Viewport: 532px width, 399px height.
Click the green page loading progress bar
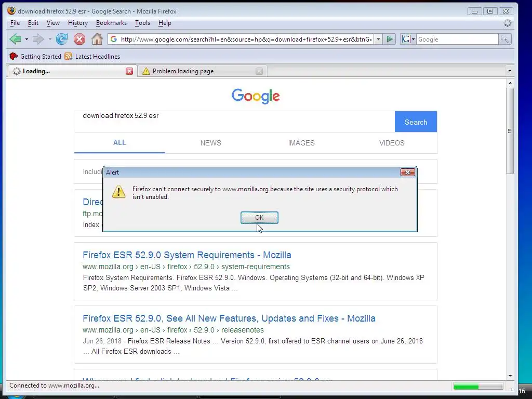tap(478, 386)
